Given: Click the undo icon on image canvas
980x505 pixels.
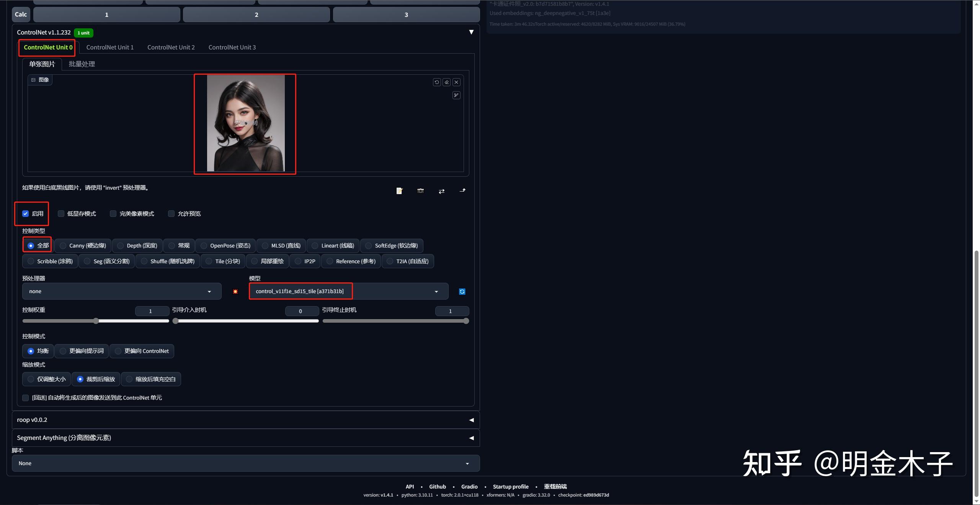Looking at the screenshot, I should click(436, 82).
